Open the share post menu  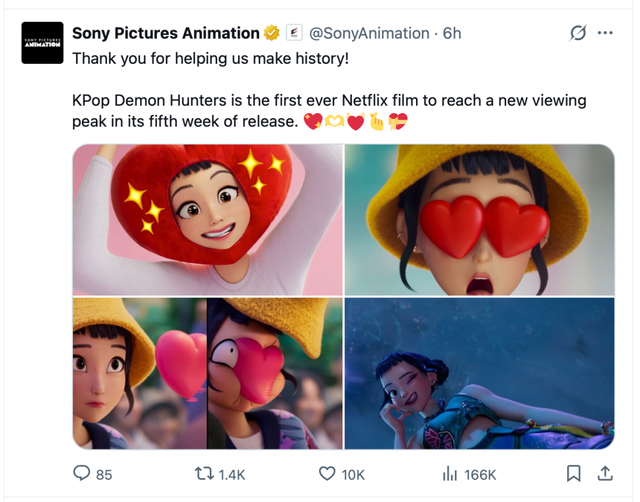pyautogui.click(x=604, y=473)
